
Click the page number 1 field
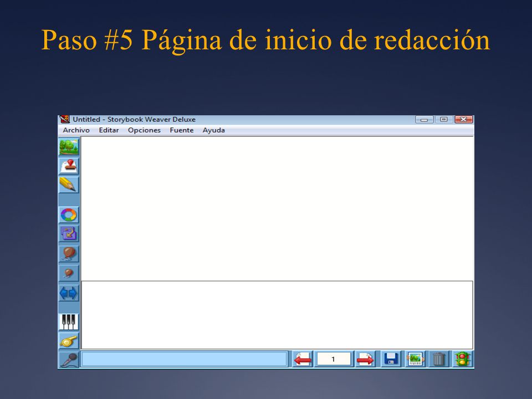pos(334,359)
